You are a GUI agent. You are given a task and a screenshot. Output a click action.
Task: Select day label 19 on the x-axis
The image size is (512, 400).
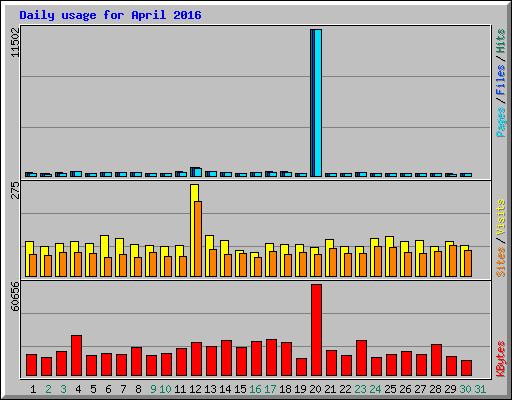coord(300,389)
